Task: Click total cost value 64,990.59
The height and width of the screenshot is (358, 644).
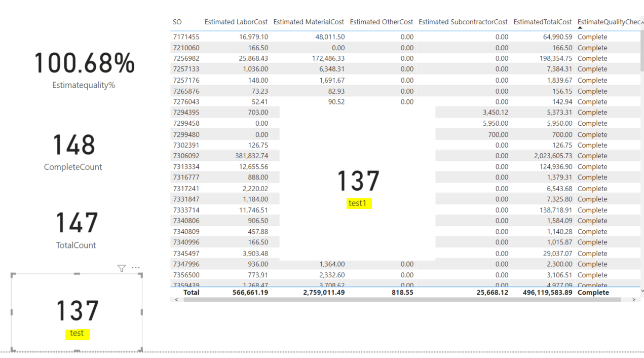Action: click(557, 37)
